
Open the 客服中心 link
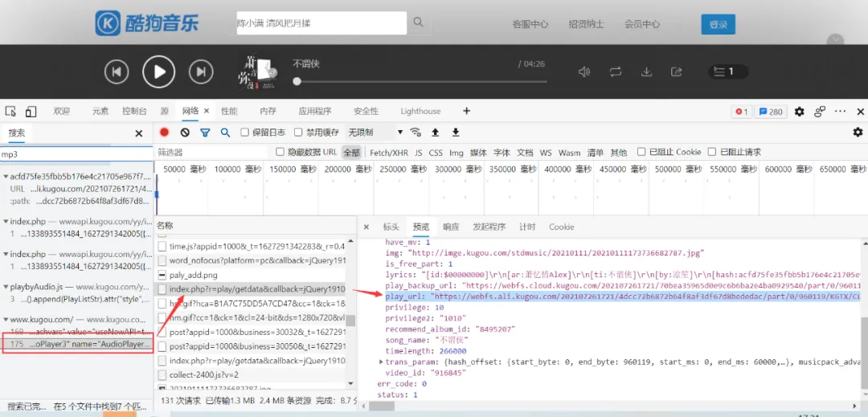pos(530,24)
